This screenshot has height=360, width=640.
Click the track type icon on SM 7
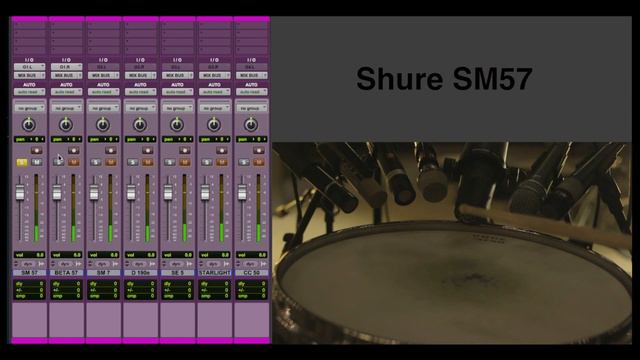(90, 264)
